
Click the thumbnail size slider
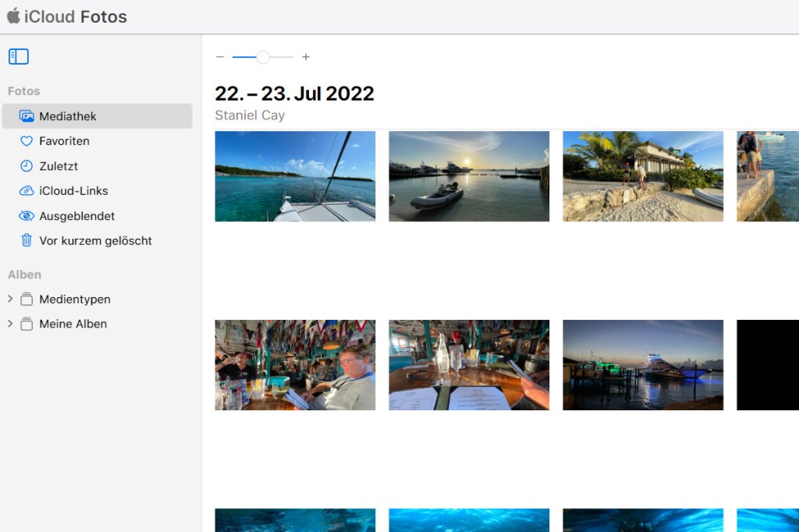point(263,57)
